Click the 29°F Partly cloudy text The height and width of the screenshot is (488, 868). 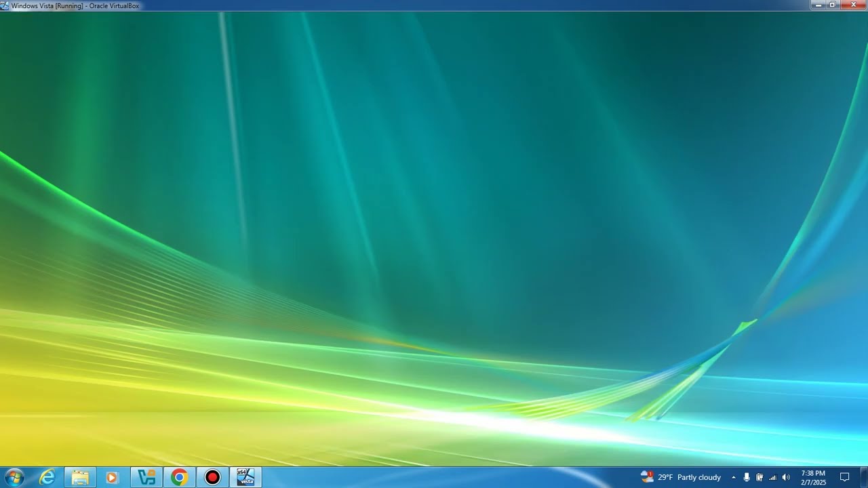pyautogui.click(x=689, y=477)
